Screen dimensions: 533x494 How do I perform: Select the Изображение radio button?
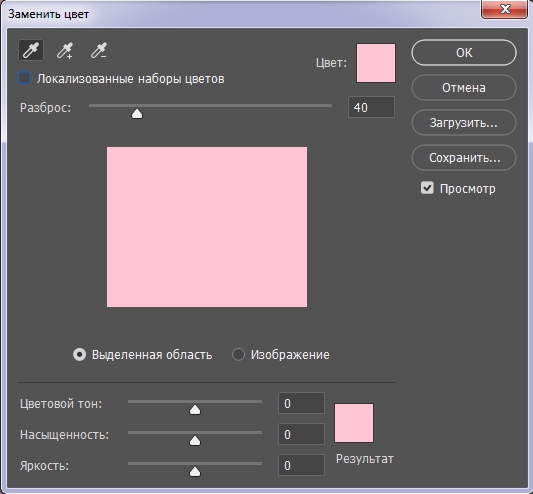click(238, 355)
